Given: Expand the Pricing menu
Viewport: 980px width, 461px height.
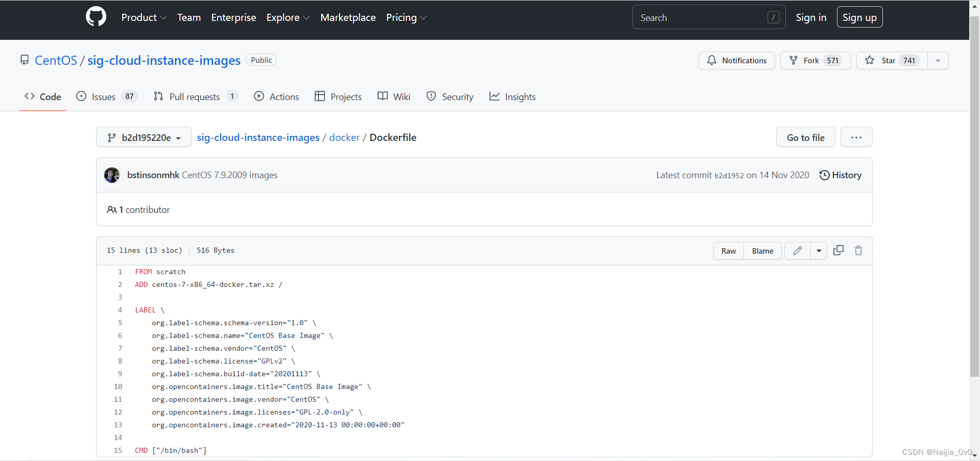Looking at the screenshot, I should click(406, 17).
